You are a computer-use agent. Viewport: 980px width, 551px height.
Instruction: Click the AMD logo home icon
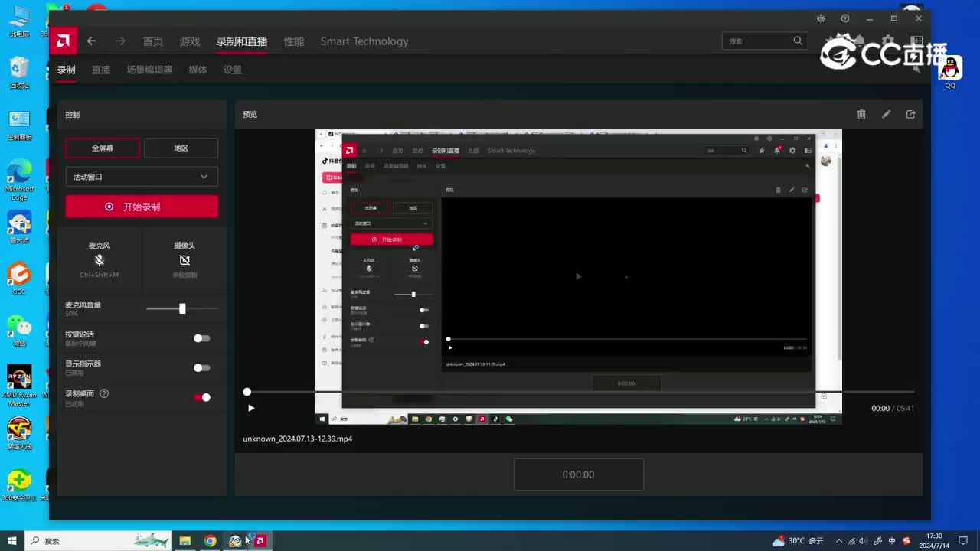tap(63, 41)
